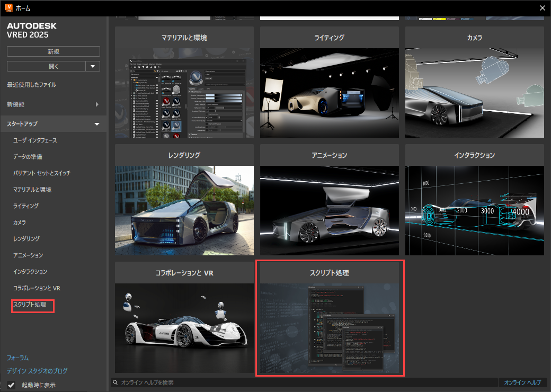Select スクリプト処理 in sidebar
The image size is (551, 392).
30,305
